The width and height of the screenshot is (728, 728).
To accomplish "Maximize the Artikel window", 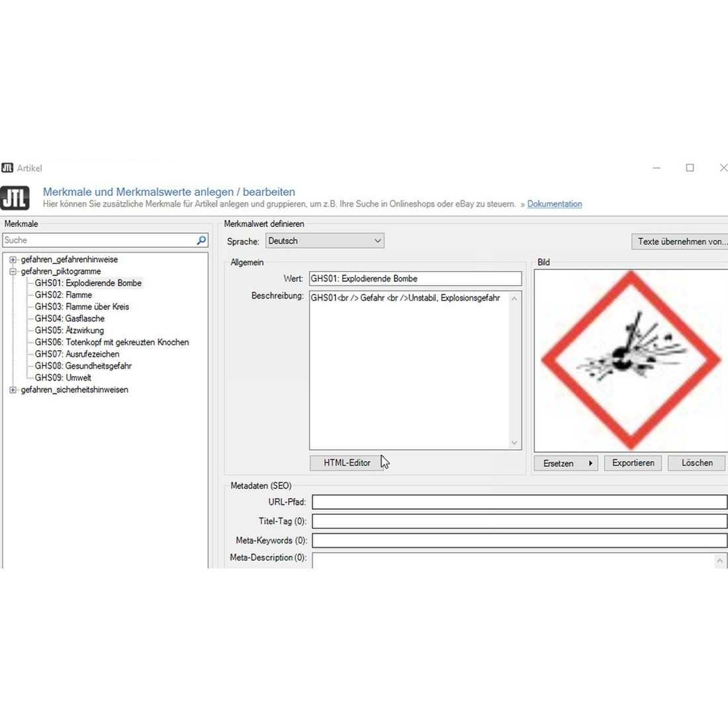I will tap(690, 167).
